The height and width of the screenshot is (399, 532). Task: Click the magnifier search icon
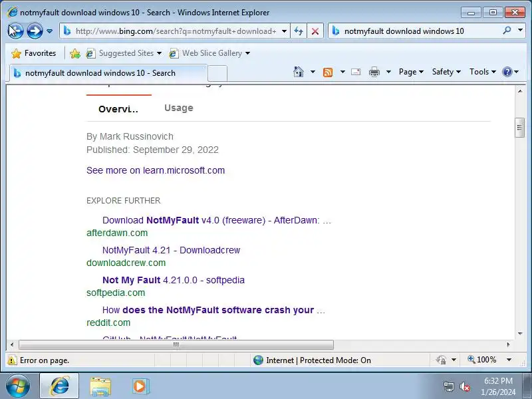point(507,31)
